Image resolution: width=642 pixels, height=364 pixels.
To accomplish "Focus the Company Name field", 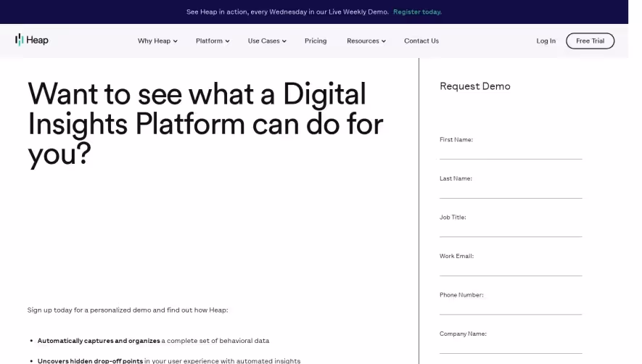I will [511, 346].
